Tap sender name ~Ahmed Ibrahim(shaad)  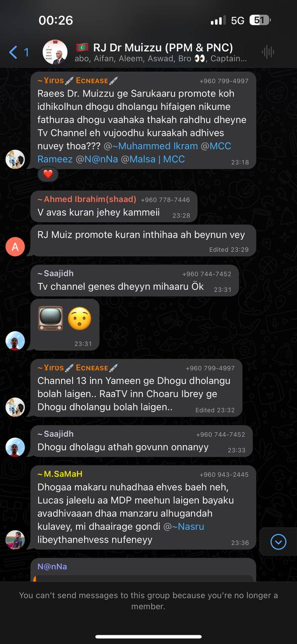pyautogui.click(x=87, y=199)
